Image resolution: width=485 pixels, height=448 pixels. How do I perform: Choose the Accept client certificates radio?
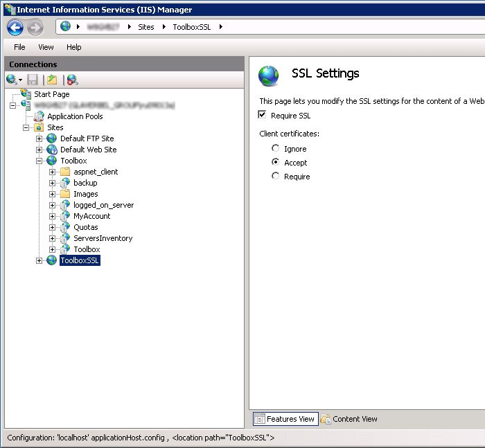(x=276, y=162)
